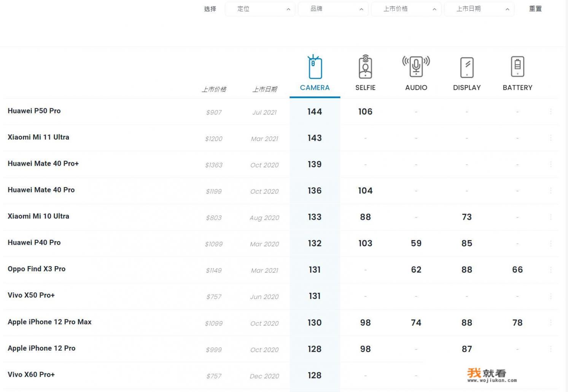This screenshot has height=392, width=568.
Task: Open Huawei Mate 40 Pro+ details
Action: tap(43, 163)
